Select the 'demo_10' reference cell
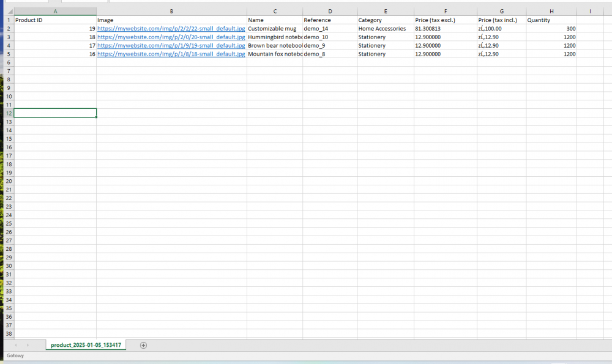Screen dimensions: 612x364 click(x=330, y=37)
